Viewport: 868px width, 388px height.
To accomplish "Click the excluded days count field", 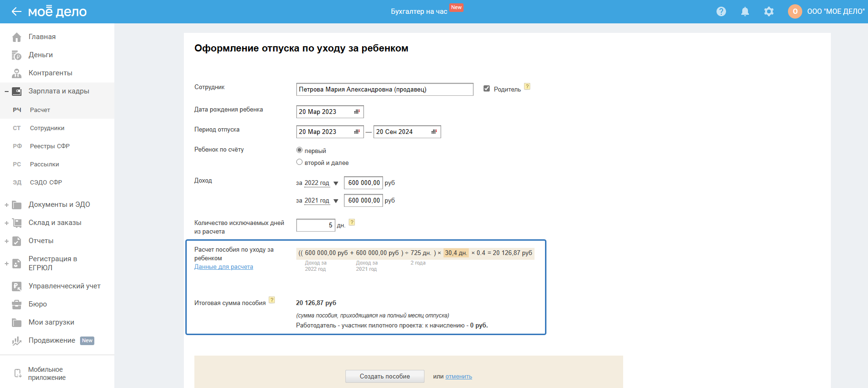I will [x=315, y=225].
